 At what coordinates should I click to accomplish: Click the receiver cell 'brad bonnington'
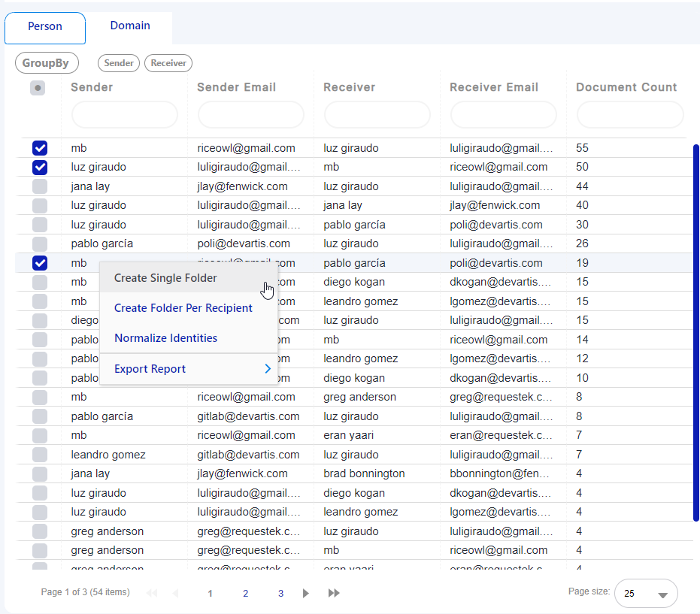364,473
